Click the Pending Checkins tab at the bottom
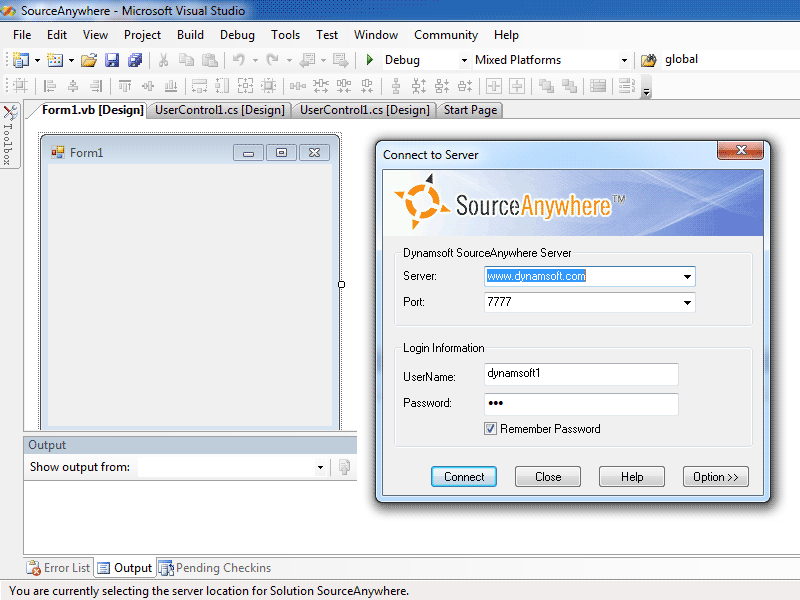 click(x=214, y=567)
